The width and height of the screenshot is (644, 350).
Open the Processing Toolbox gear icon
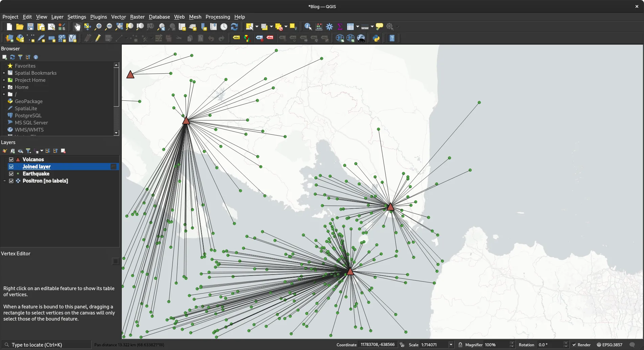click(x=329, y=27)
